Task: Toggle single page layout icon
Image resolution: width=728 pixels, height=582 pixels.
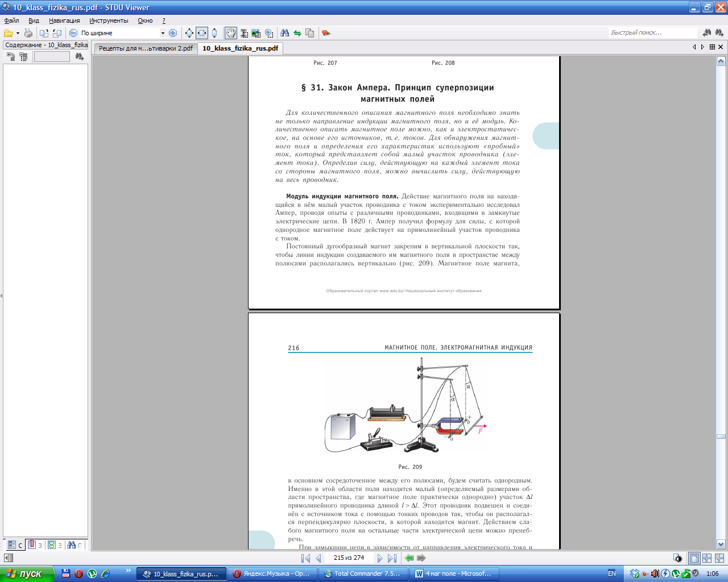Action: click(694, 558)
